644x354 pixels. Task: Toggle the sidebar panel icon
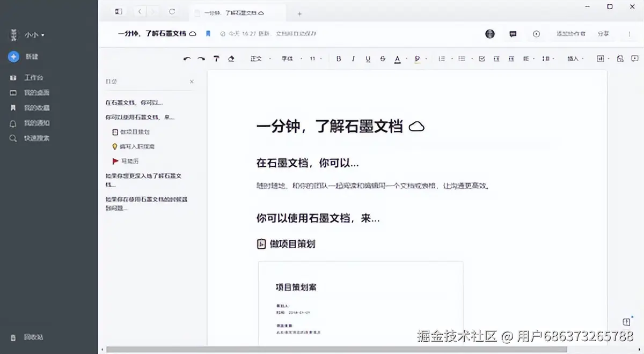(x=119, y=11)
